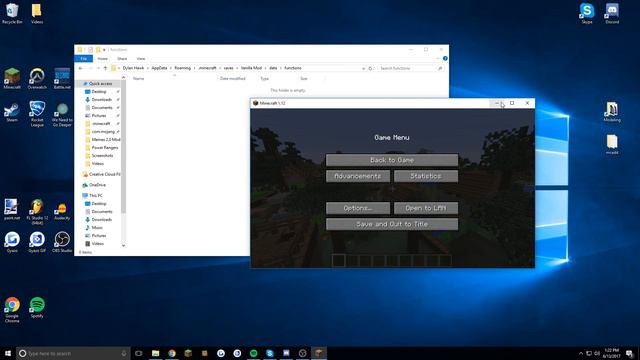Viewport: 640px width, 360px height.
Task: Select the Videos folder desktop icon
Action: 37,13
